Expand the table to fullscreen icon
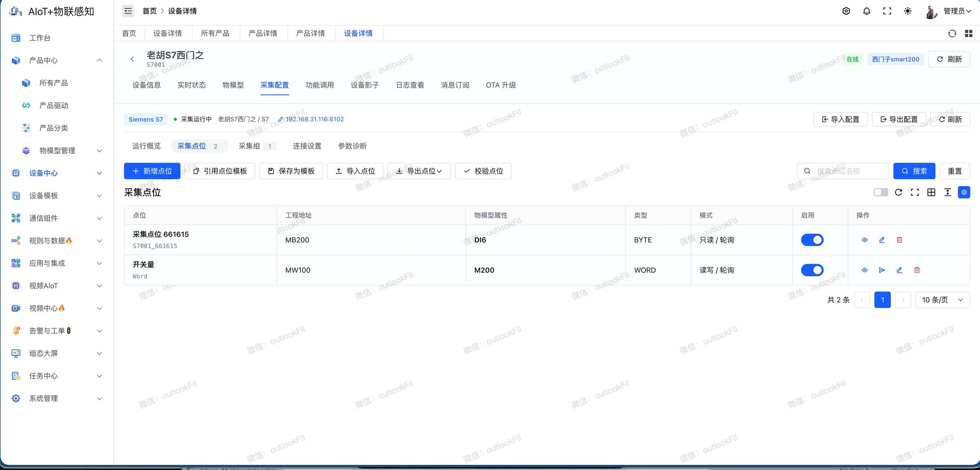The height and width of the screenshot is (470, 980). point(915,192)
